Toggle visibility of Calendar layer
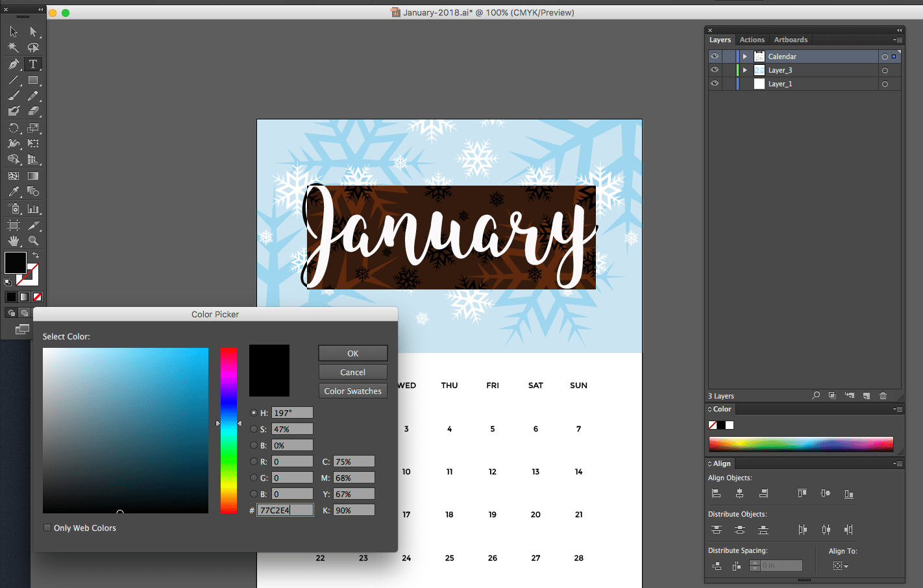Viewport: 923px width, 588px height. click(x=715, y=56)
